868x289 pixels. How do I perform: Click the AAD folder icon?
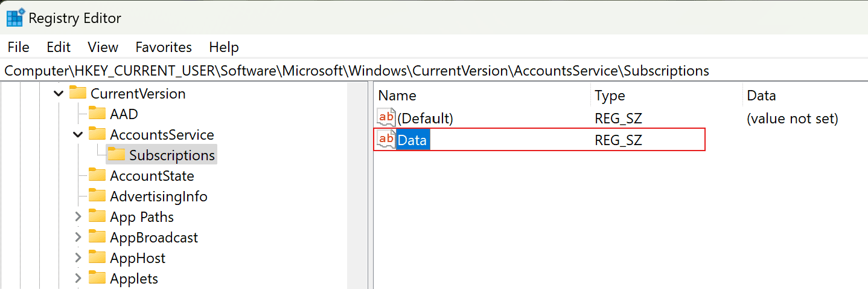97,114
